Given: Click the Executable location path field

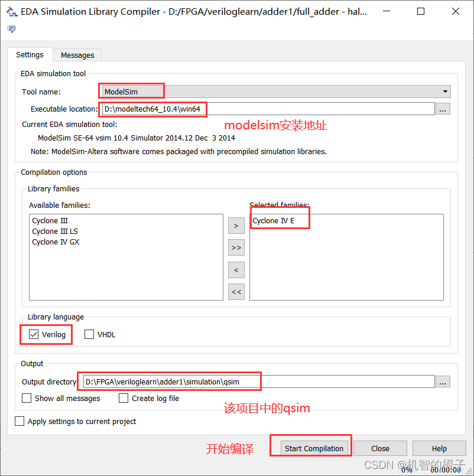Looking at the screenshot, I should pos(268,109).
